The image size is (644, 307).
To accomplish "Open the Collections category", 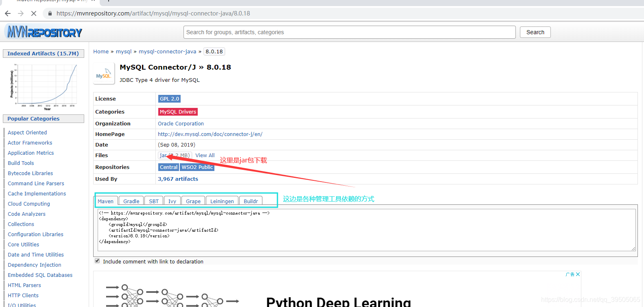I will tap(21, 224).
